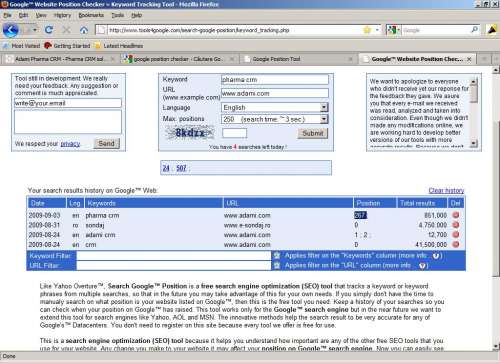Open the Bookmarks menu
The height and width of the screenshot is (363, 500).
(x=91, y=15)
